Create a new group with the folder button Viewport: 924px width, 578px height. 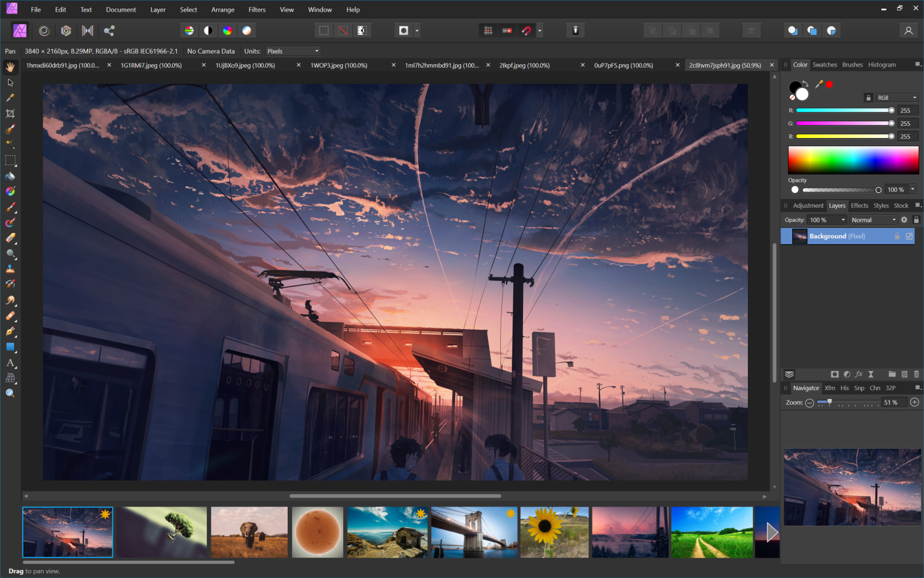892,374
